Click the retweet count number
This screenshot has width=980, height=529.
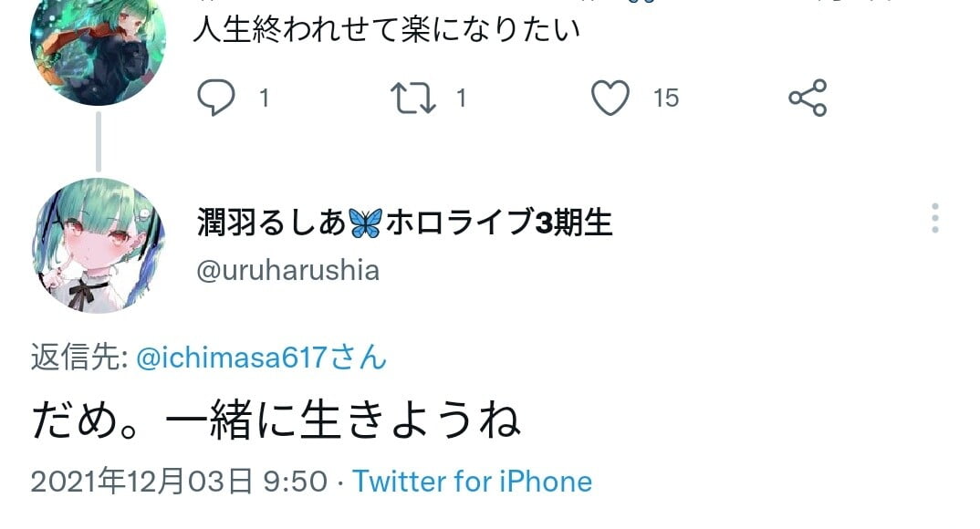(x=461, y=98)
